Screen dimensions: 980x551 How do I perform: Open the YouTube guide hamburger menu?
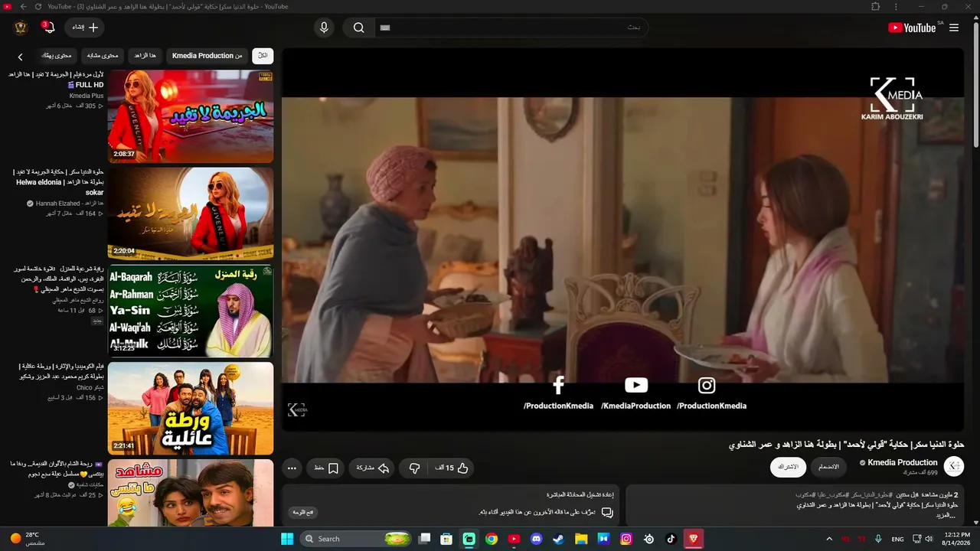(x=953, y=28)
